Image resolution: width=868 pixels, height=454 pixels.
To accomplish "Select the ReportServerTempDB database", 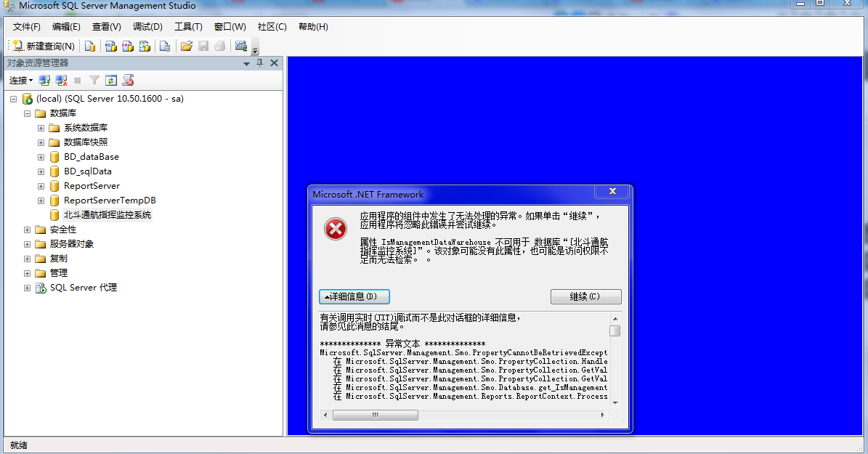I will coord(110,200).
